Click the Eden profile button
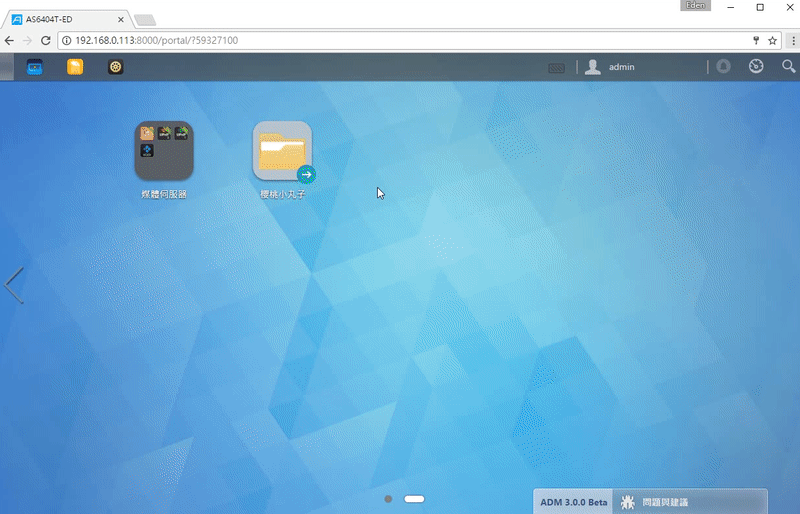Screen dimensions: 800x514 pyautogui.click(x=695, y=6)
